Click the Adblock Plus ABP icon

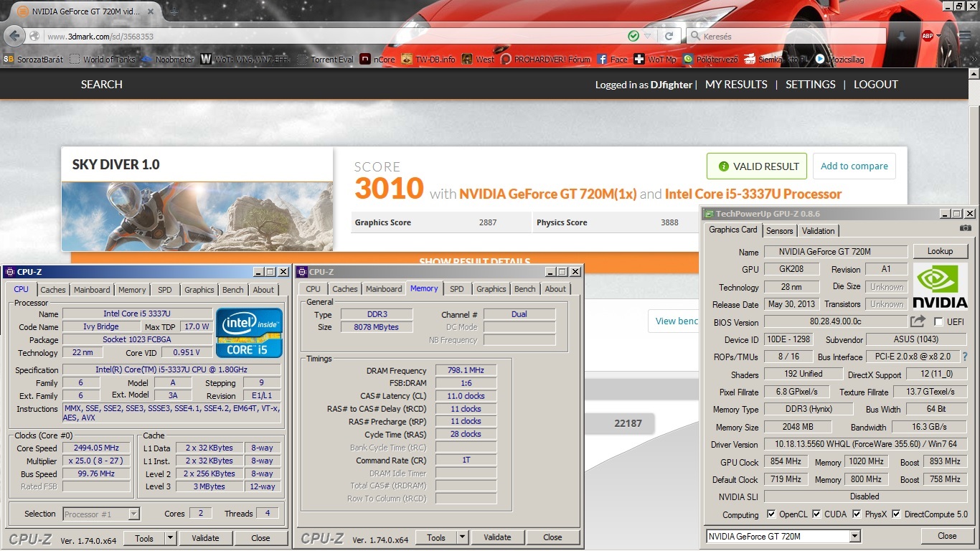point(928,36)
